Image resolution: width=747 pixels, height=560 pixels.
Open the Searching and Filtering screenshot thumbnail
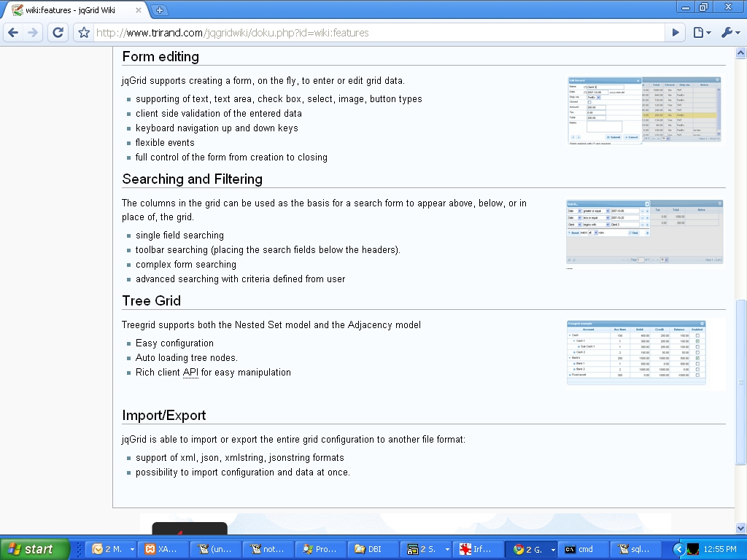[645, 232]
